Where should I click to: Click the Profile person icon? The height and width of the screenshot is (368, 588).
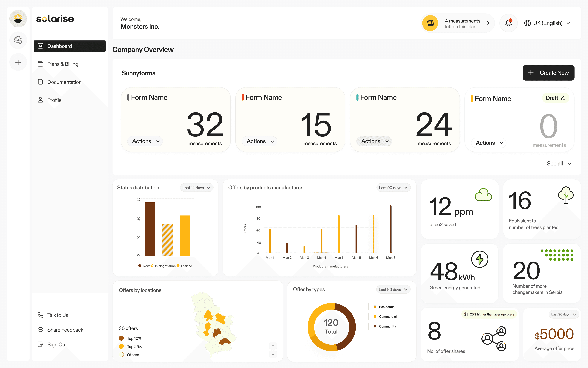(40, 100)
